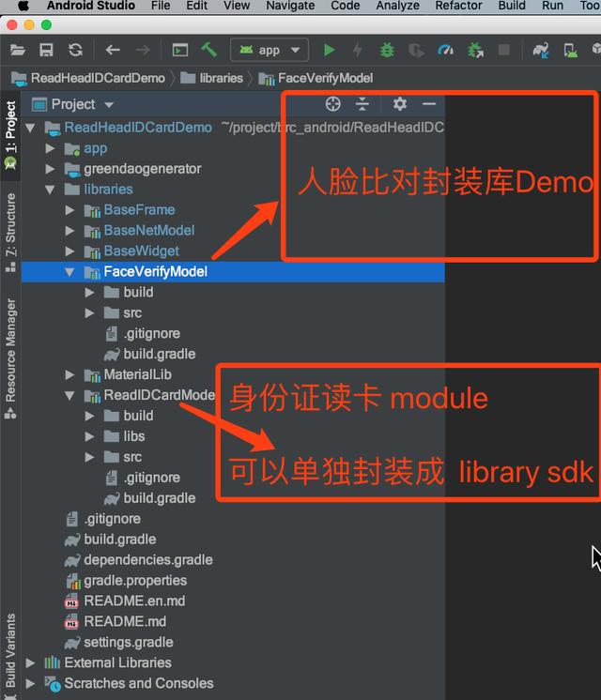Collapse the FaceVerifyModel module node
The height and width of the screenshot is (700, 601).
coord(70,272)
